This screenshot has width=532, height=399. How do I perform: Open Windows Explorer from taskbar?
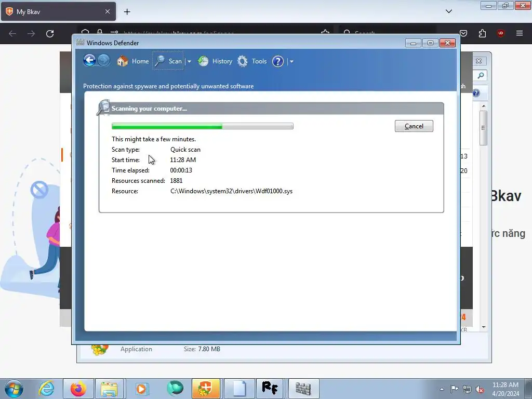point(109,389)
